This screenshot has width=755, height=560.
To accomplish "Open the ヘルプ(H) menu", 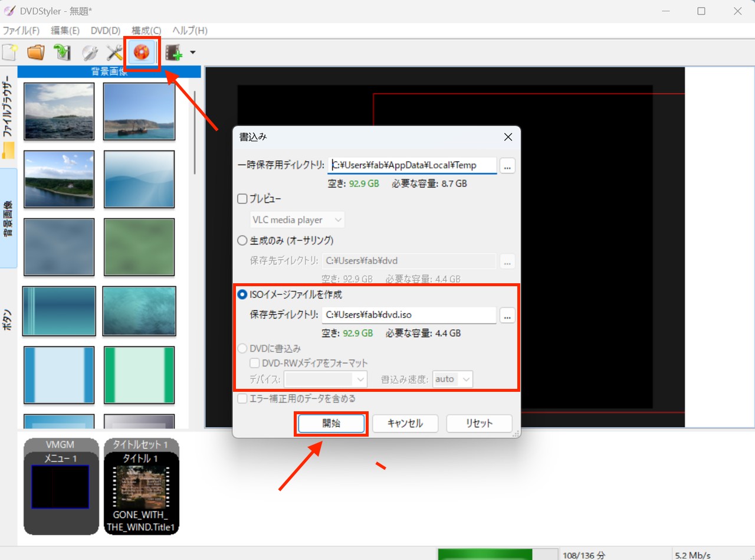I will click(x=190, y=30).
